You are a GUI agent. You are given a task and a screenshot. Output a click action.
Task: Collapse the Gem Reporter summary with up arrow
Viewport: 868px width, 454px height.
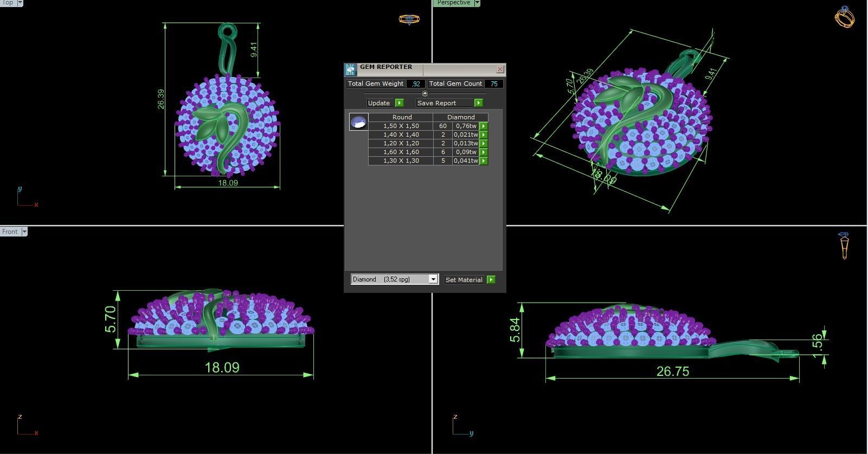pyautogui.click(x=425, y=93)
